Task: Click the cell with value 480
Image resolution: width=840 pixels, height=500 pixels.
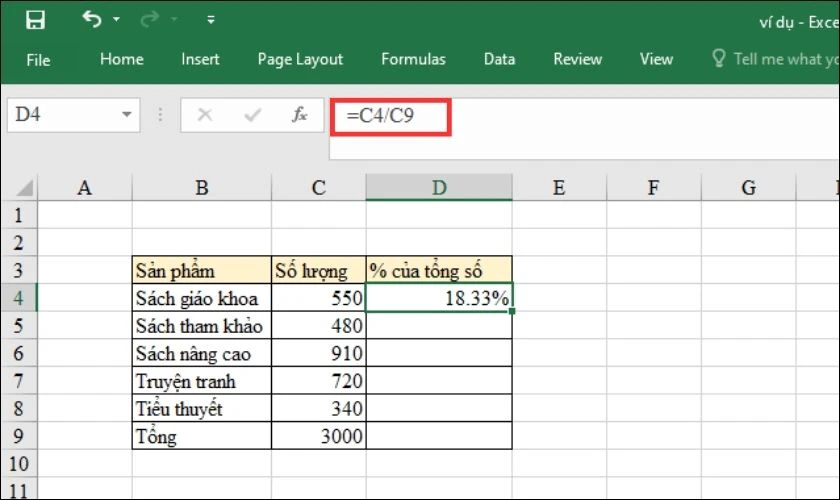Action: coord(319,325)
